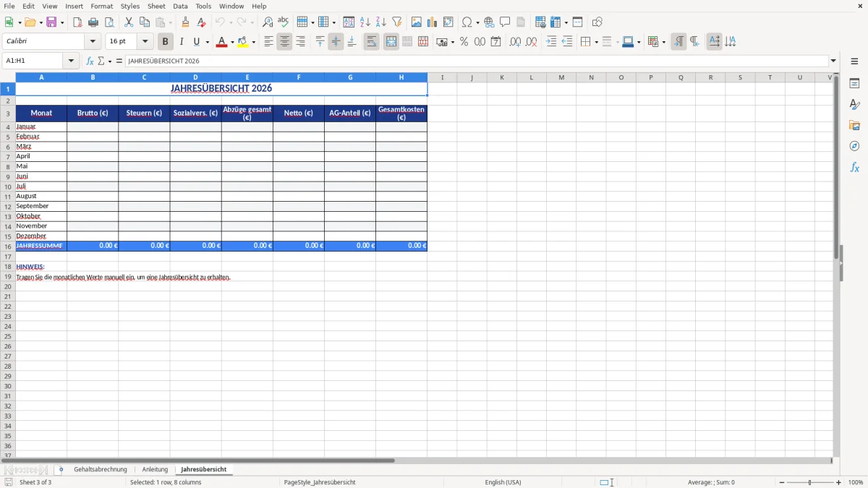Toggle wrap text for selected cells
Viewport: 868px width, 488px height.
371,42
